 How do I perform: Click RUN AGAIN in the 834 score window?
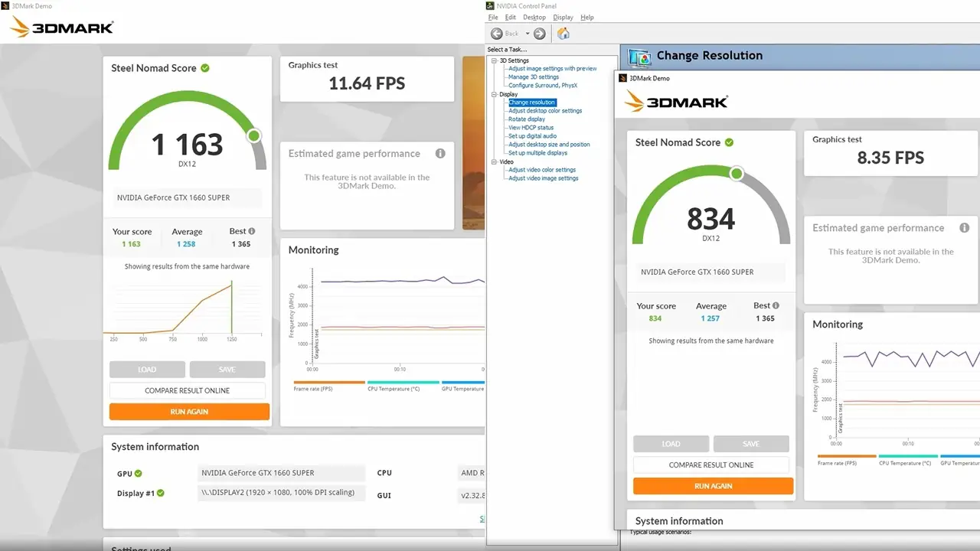(714, 486)
